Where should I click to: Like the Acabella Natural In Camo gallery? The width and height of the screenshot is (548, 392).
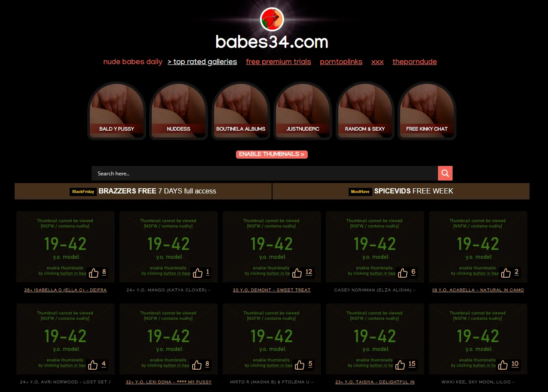pos(506,273)
